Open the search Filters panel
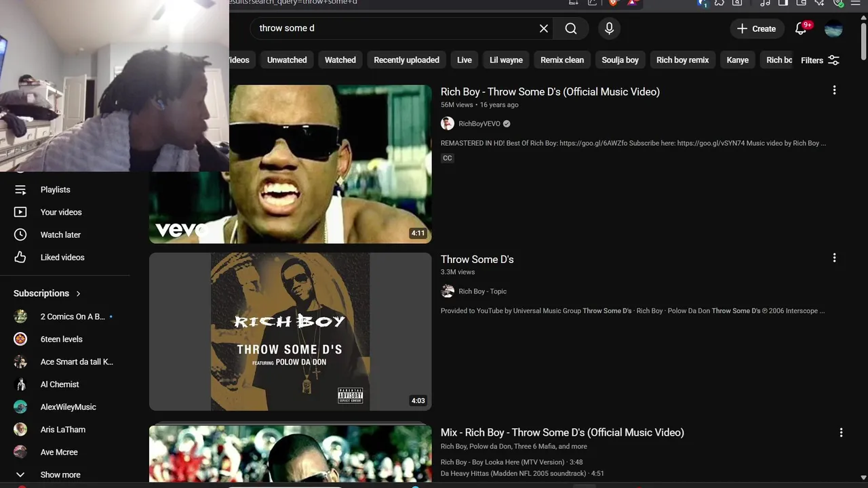The width and height of the screenshot is (868, 488). 820,60
